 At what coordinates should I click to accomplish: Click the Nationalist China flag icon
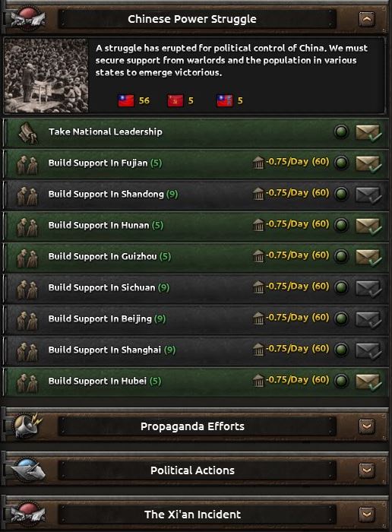coord(126,100)
